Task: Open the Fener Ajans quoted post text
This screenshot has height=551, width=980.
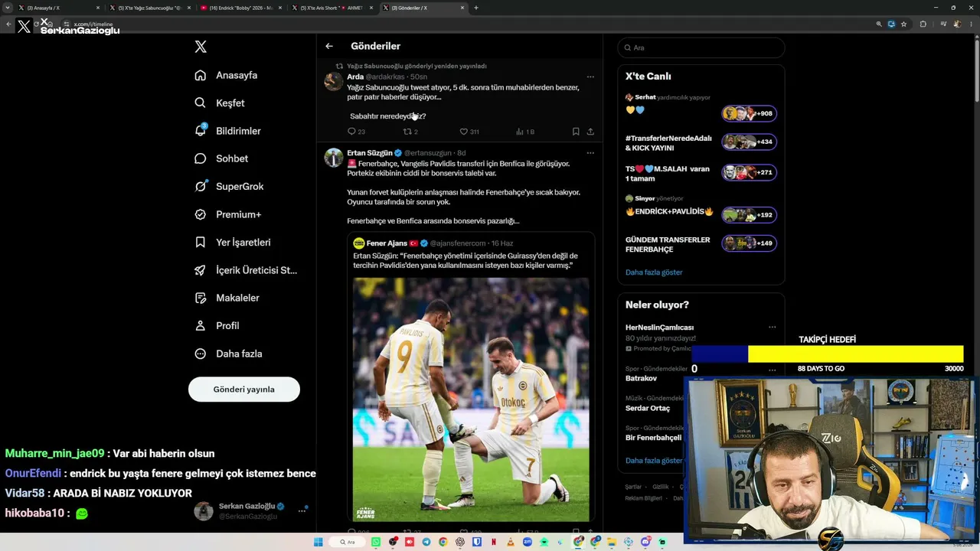Action: pos(465,260)
